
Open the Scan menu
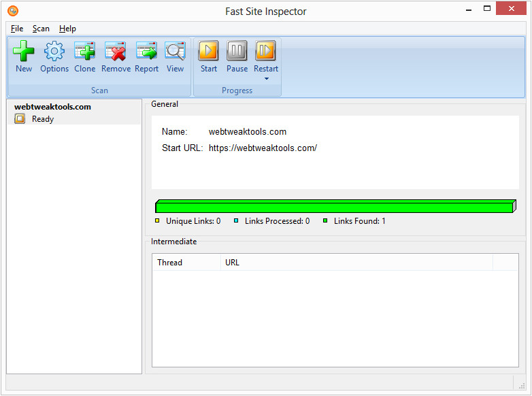pos(41,29)
